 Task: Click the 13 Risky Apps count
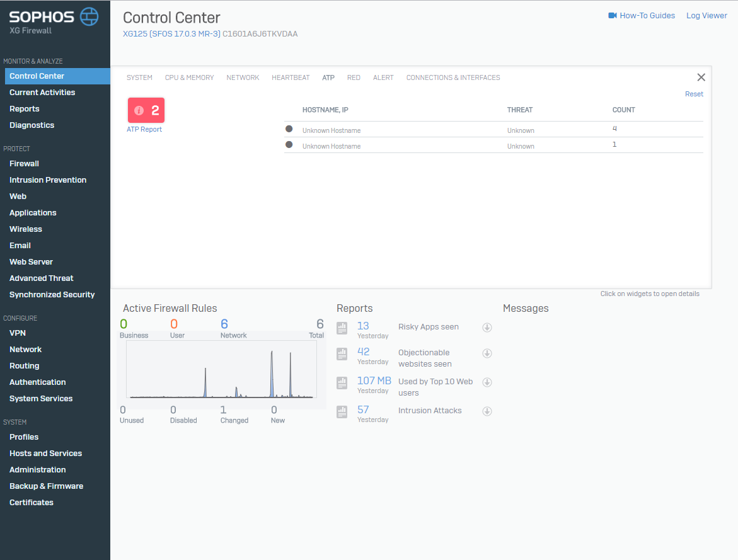tap(363, 326)
